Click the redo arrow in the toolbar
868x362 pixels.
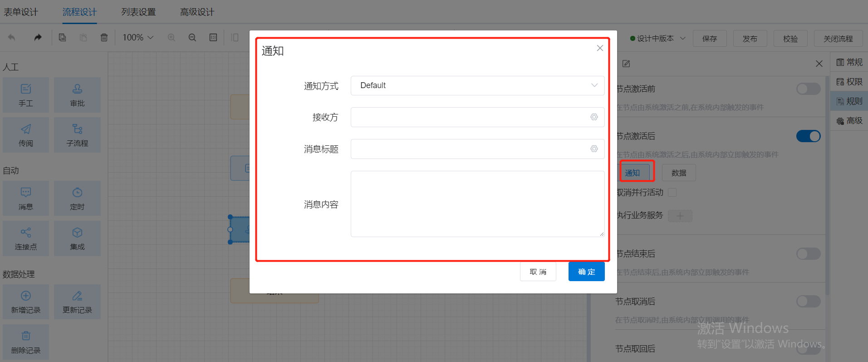[x=38, y=37]
